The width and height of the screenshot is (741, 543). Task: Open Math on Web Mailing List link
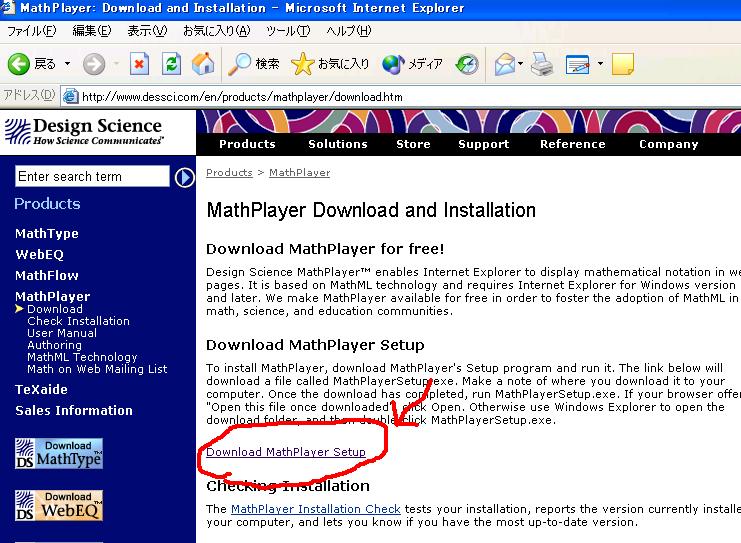click(97, 369)
